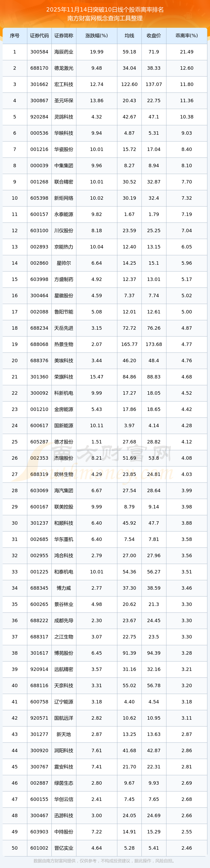Screen dimensions: 210x868
Task: Click stock code 301237
Action: click(39, 523)
